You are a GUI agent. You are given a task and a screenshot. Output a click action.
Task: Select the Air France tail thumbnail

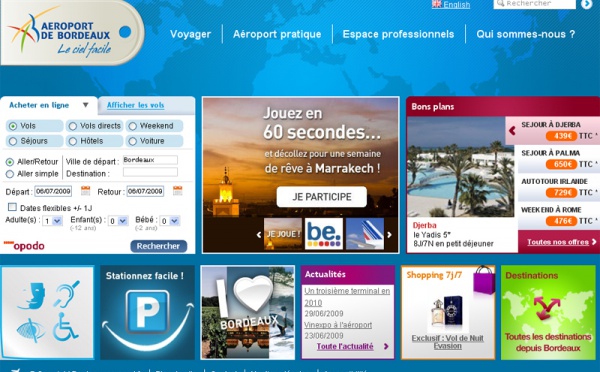(x=365, y=234)
